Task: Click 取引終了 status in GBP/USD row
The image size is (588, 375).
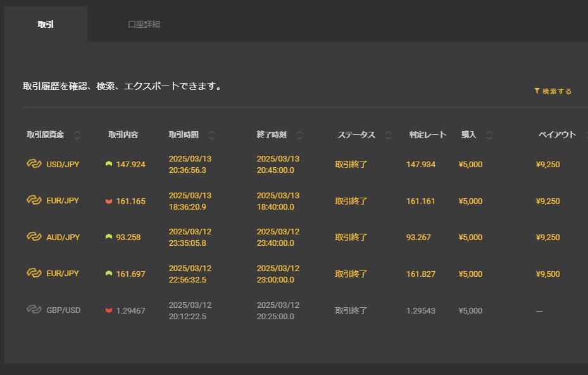Action: [x=351, y=311]
